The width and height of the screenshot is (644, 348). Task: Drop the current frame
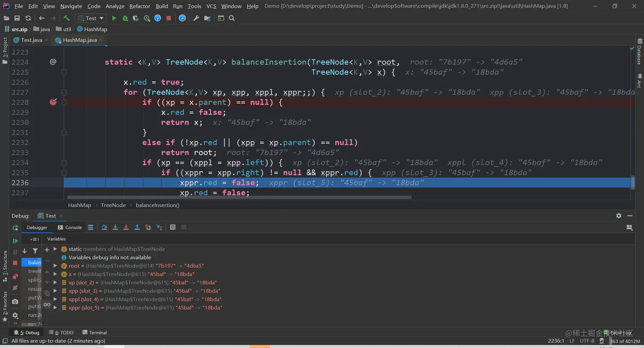coord(148,227)
